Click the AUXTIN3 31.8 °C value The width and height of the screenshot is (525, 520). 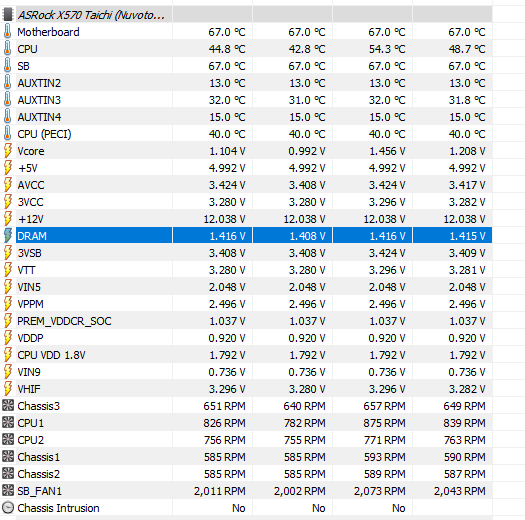[467, 100]
